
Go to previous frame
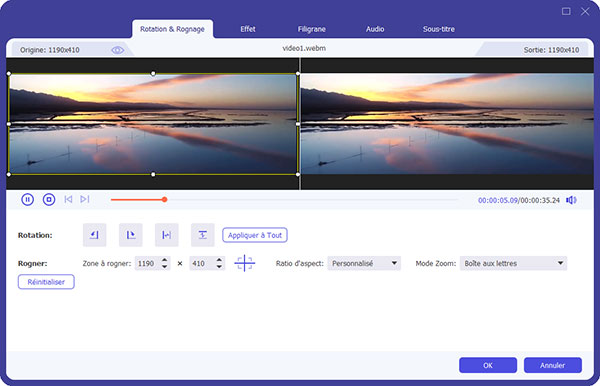[x=68, y=199]
